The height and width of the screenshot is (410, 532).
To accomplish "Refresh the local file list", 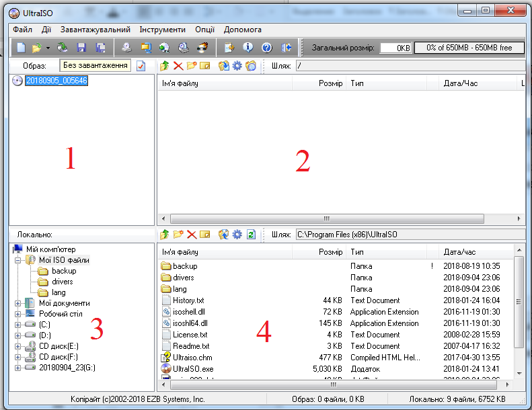I will click(x=251, y=235).
